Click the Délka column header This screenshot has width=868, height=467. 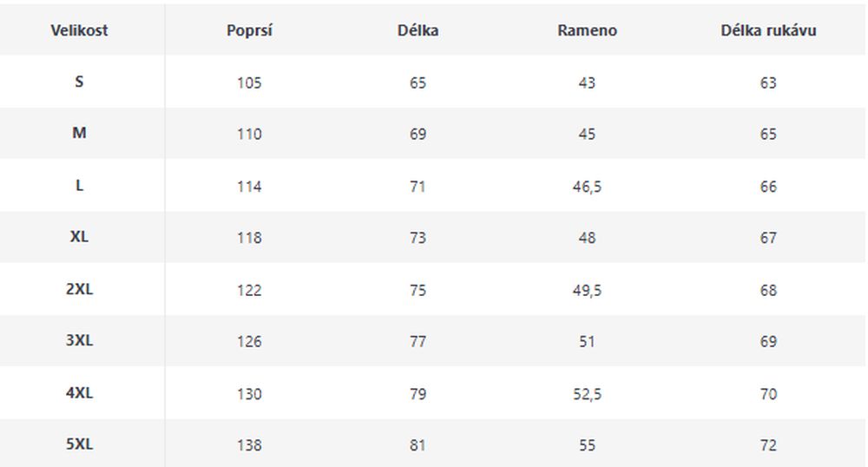tap(418, 30)
